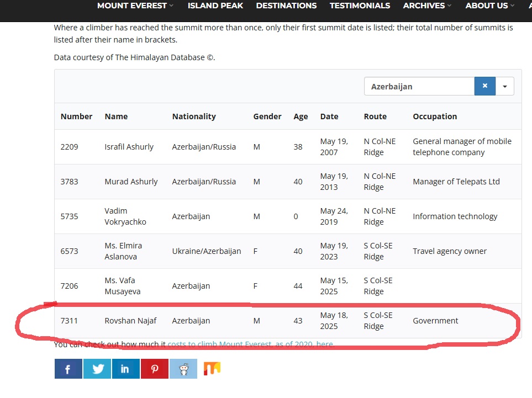This screenshot has height=398, width=532.
Task: Click the date May 15, 2025
Action: [334, 286]
